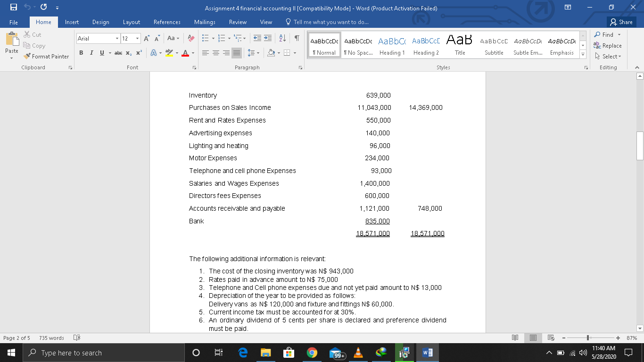Click the Redo/Repeat icon in the quick access toolbar
The height and width of the screenshot is (362, 644).
(43, 8)
